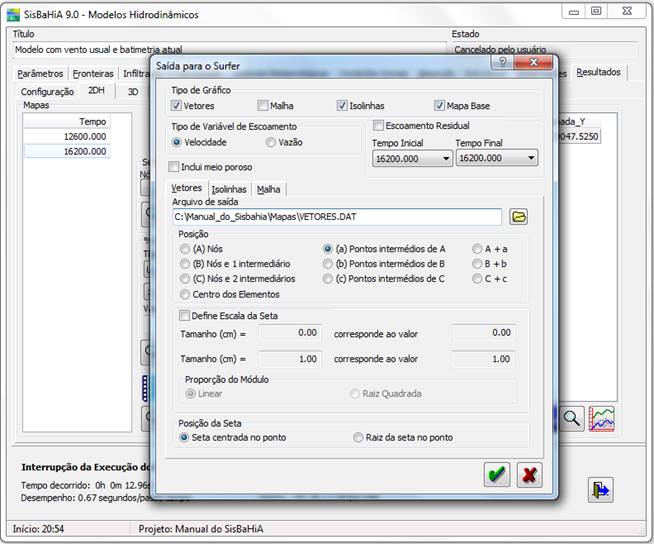Toggle the Mapa Base checkbox

(x=439, y=106)
